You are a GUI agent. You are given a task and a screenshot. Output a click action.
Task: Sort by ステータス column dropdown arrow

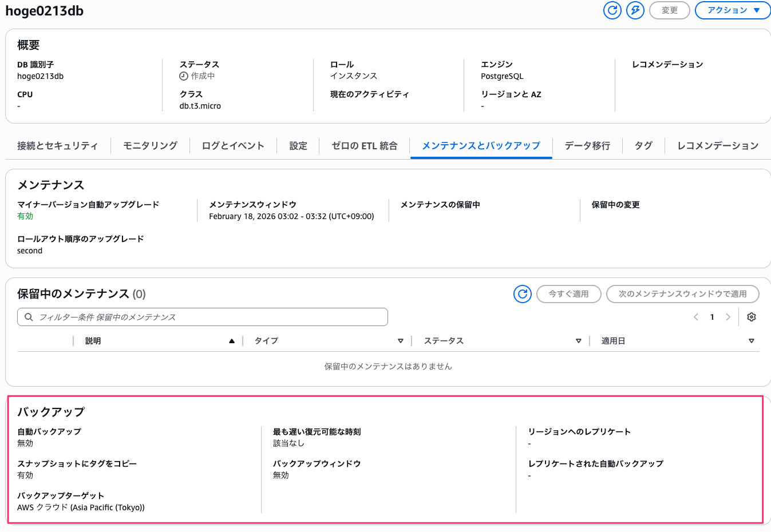tap(578, 341)
